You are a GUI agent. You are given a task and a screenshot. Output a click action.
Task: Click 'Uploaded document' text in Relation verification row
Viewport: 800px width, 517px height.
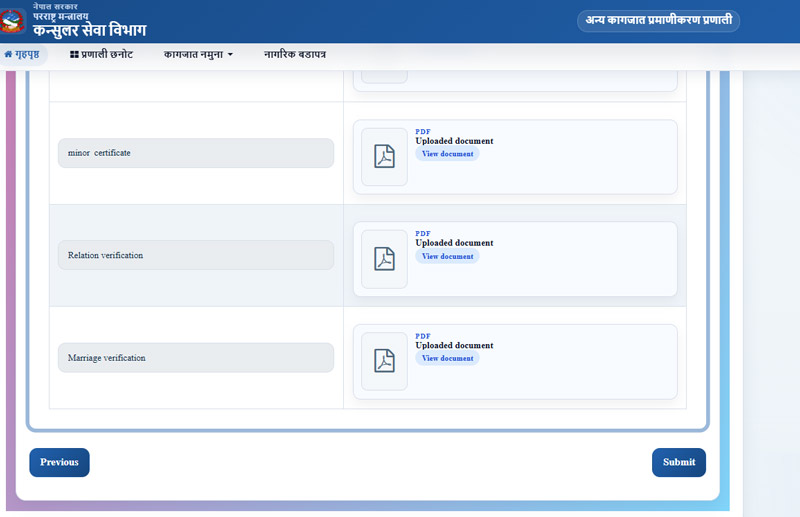coord(454,243)
